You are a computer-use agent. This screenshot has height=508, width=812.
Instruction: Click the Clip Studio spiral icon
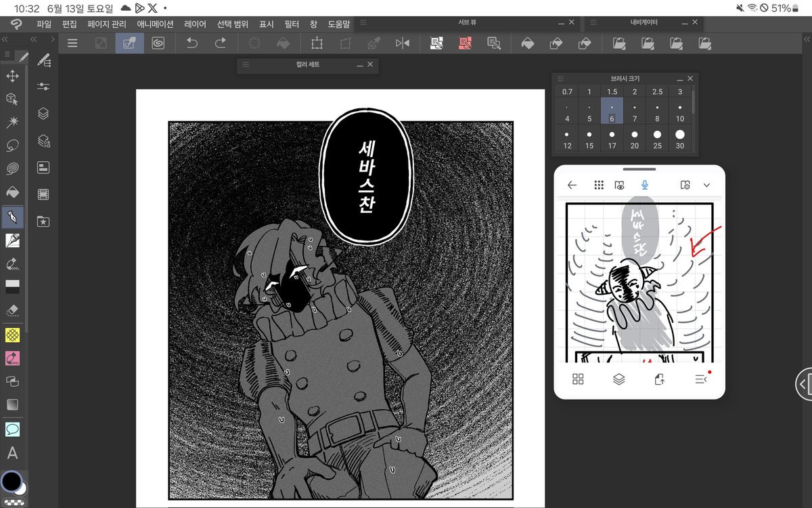click(x=157, y=43)
